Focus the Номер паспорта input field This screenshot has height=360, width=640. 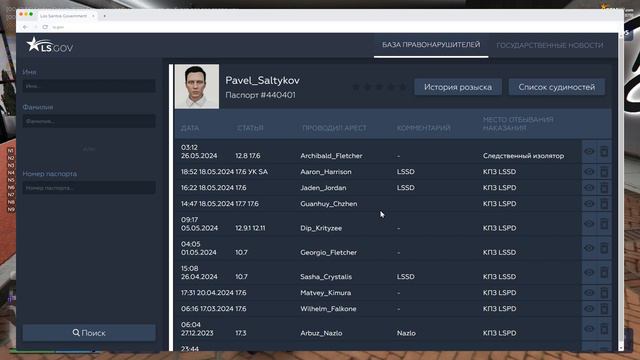[x=89, y=188]
